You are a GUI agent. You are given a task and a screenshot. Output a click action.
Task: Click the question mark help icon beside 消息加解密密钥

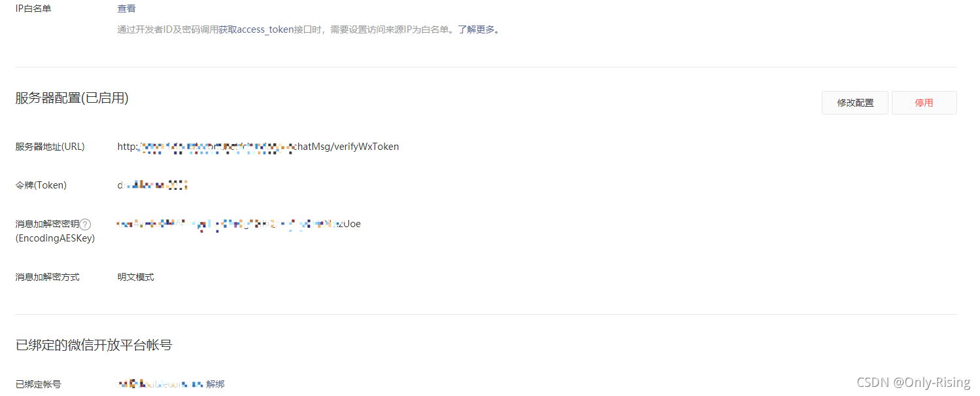[x=85, y=225]
